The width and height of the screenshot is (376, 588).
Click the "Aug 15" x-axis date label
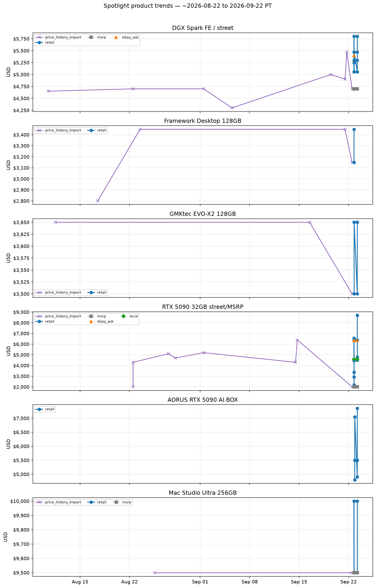(80, 582)
